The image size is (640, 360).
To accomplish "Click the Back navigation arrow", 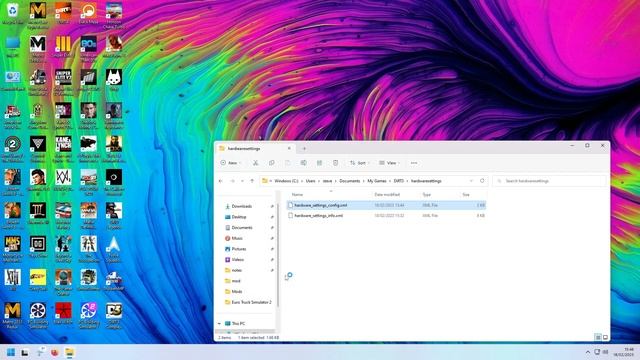I will point(221,181).
